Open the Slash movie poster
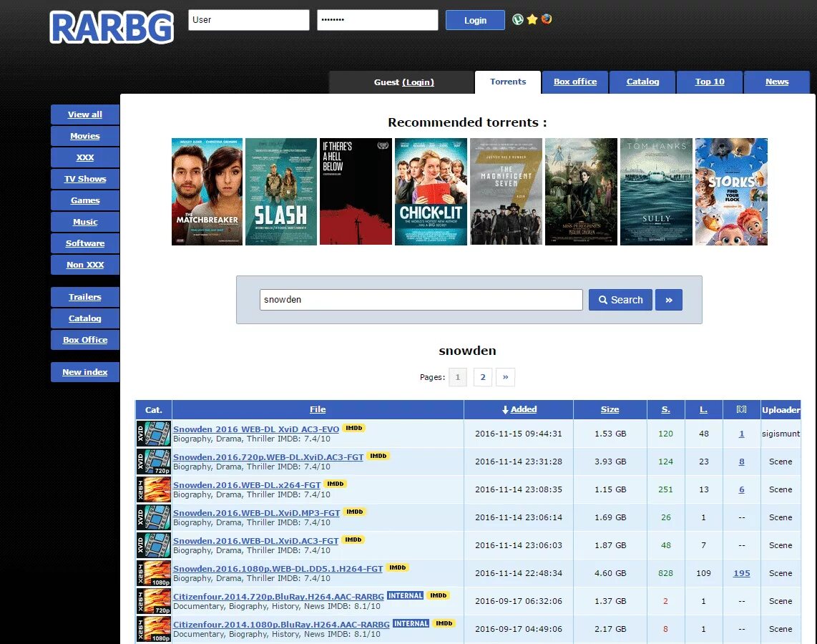The height and width of the screenshot is (644, 817). (281, 192)
